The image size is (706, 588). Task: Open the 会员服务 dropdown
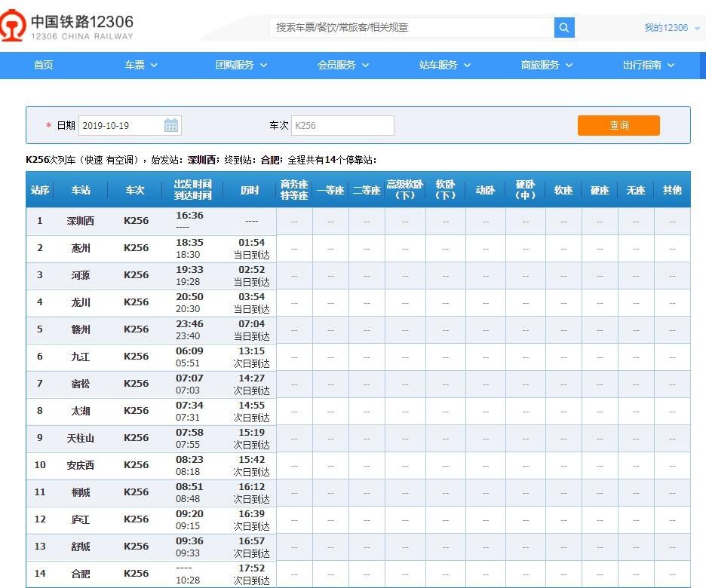pos(344,66)
